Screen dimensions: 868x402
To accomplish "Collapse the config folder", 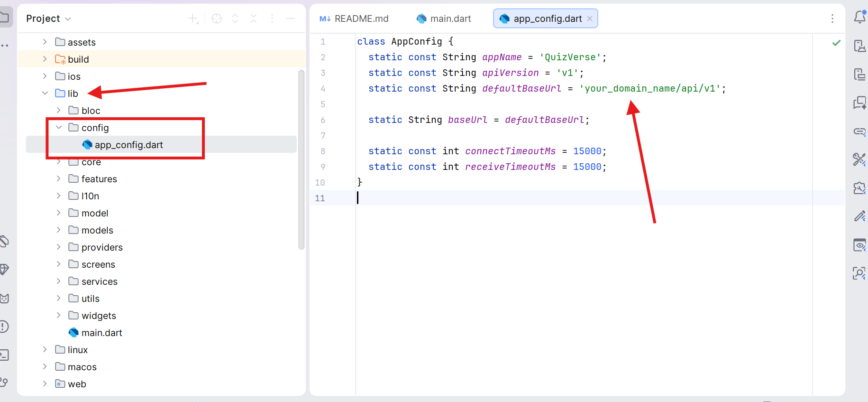I will tap(59, 127).
